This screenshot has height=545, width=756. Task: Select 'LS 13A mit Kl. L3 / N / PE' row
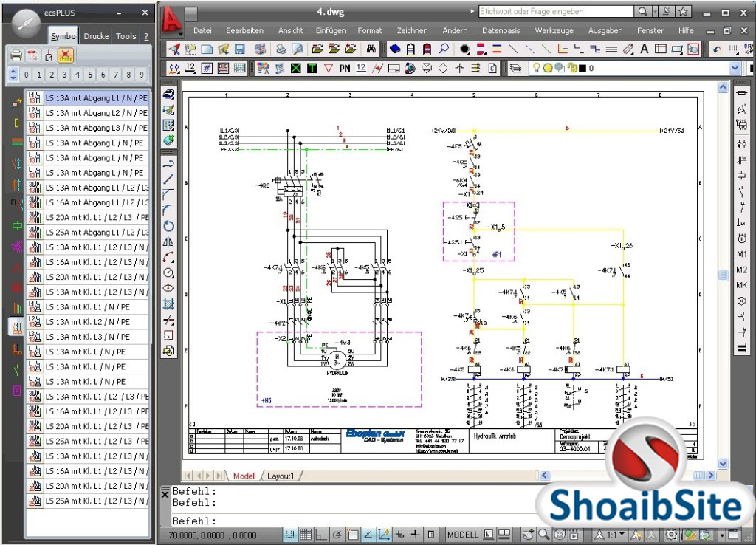coord(88,337)
